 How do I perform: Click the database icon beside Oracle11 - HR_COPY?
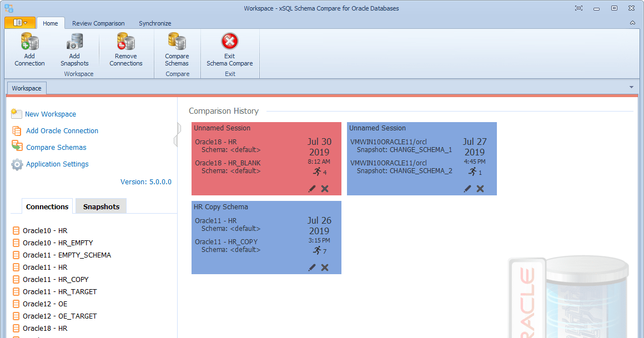[x=16, y=280]
